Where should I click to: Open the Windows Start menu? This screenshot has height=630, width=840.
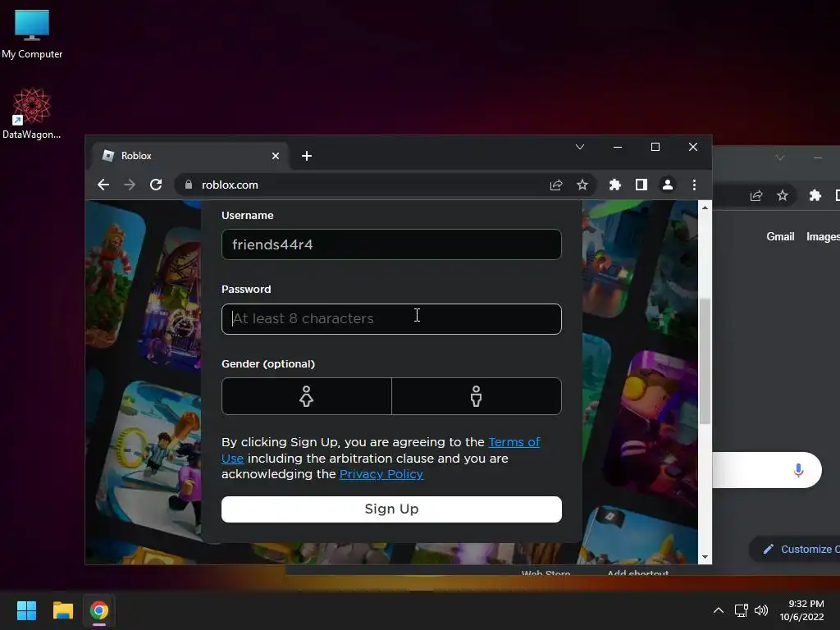(x=26, y=610)
